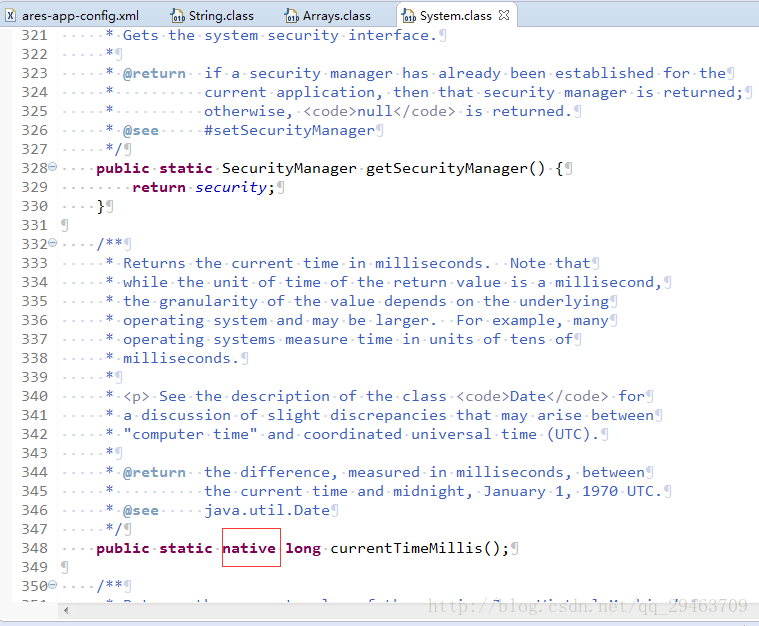The height and width of the screenshot is (626, 759).
Task: Select the Arrays.class tab
Action: click(x=336, y=16)
